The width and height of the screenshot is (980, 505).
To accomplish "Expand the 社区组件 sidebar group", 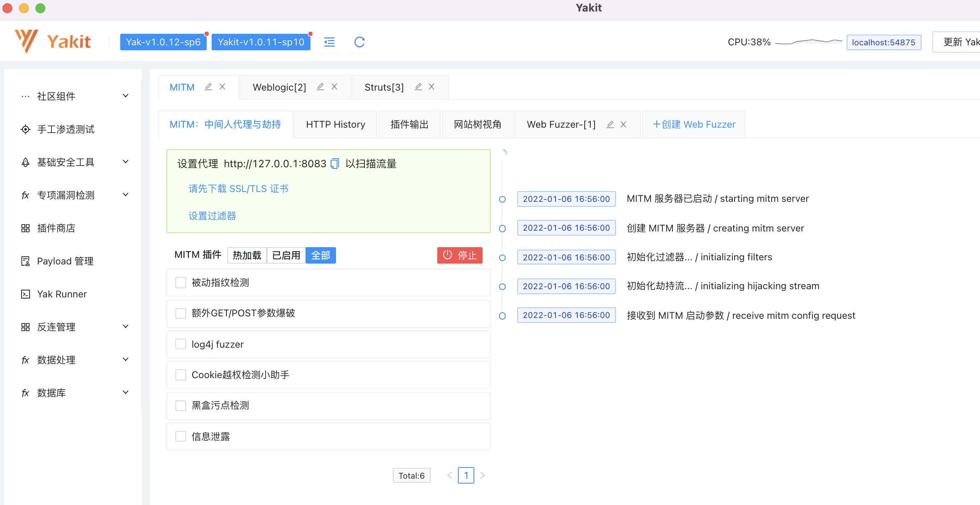I will click(74, 96).
